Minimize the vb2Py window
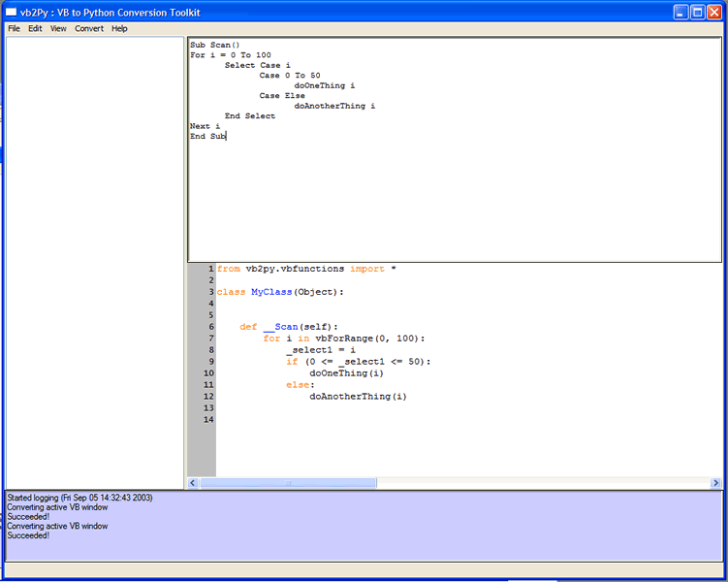The height and width of the screenshot is (582, 728). 681,12
